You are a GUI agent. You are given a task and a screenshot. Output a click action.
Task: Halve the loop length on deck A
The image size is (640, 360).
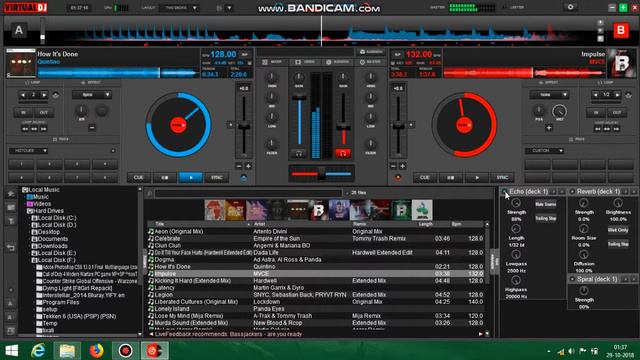pyautogui.click(x=23, y=95)
